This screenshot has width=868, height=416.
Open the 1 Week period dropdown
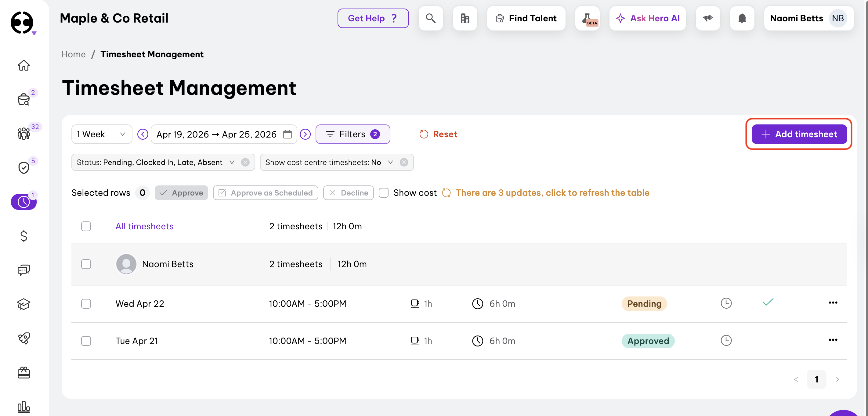point(101,134)
